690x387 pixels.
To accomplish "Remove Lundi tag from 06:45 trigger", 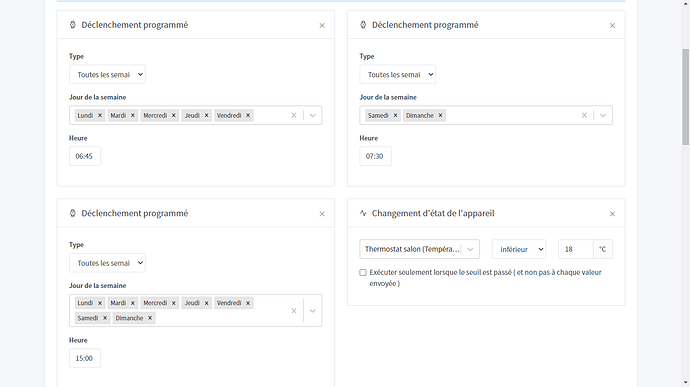I will click(x=100, y=115).
